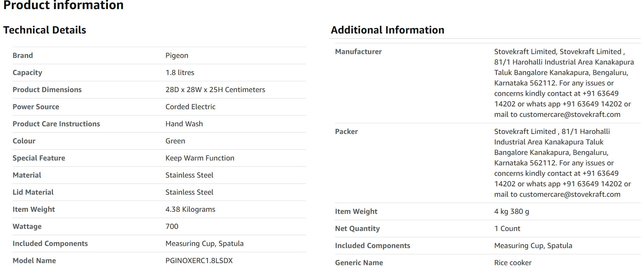The width and height of the screenshot is (644, 269).
Task: Click the 4 kg 380 g weight value
Action: pyautogui.click(x=511, y=211)
